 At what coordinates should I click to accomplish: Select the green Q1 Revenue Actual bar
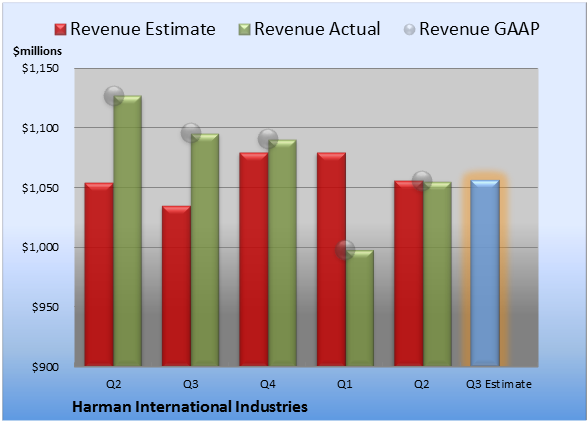coord(360,308)
